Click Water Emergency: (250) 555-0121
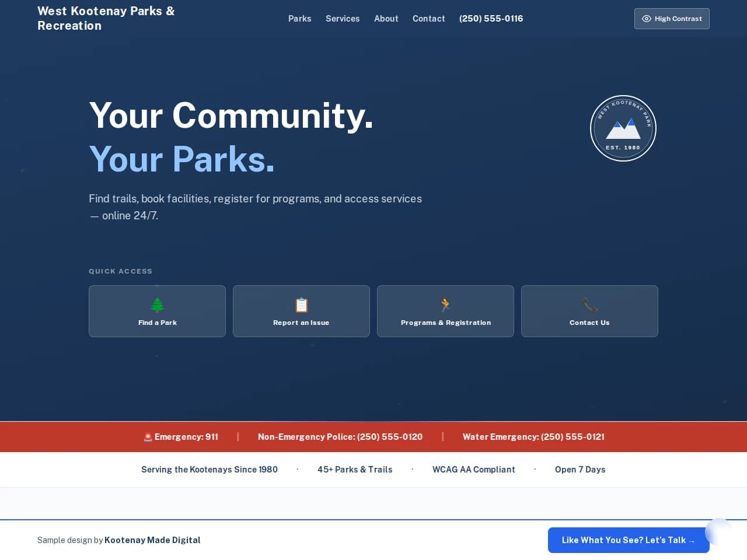Viewport: 747px width, 560px height. (x=533, y=436)
